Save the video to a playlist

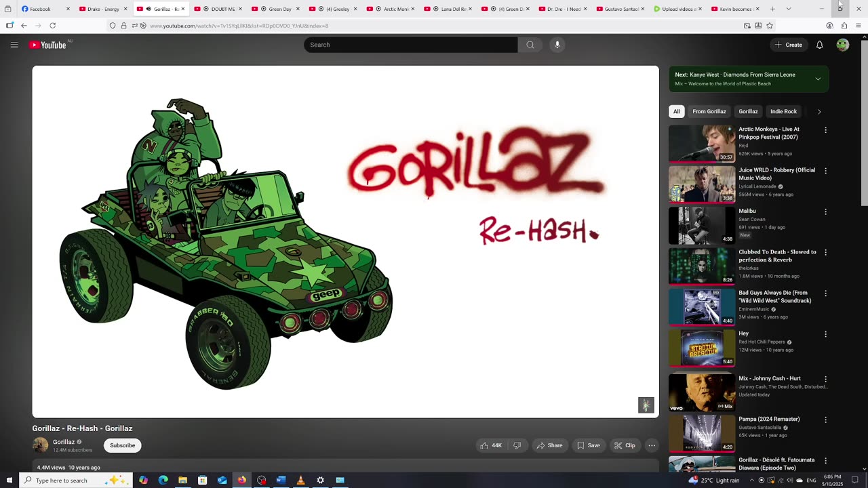(x=588, y=445)
